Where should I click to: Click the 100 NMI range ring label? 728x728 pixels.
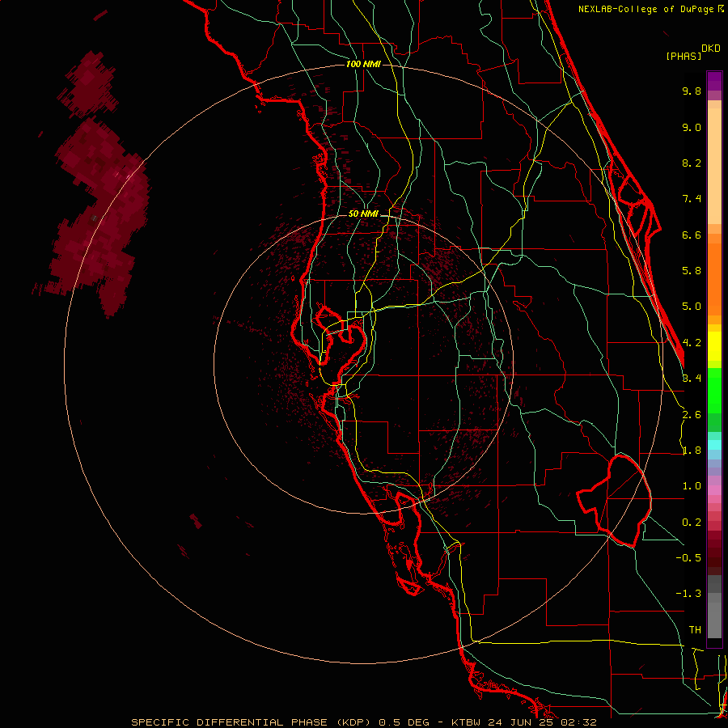coord(363,64)
